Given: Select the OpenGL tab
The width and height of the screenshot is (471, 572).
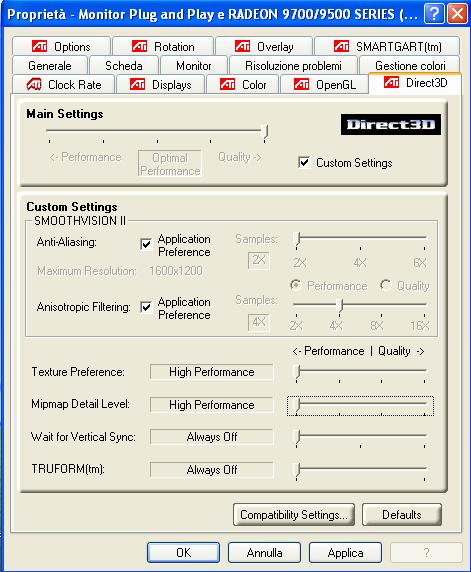Looking at the screenshot, I should [324, 84].
